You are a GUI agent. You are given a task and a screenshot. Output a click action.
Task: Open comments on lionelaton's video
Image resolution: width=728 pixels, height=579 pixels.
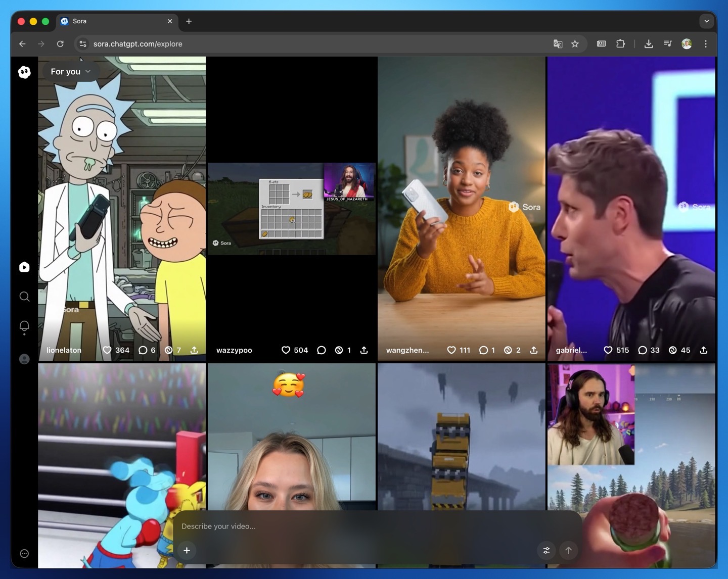pyautogui.click(x=143, y=350)
